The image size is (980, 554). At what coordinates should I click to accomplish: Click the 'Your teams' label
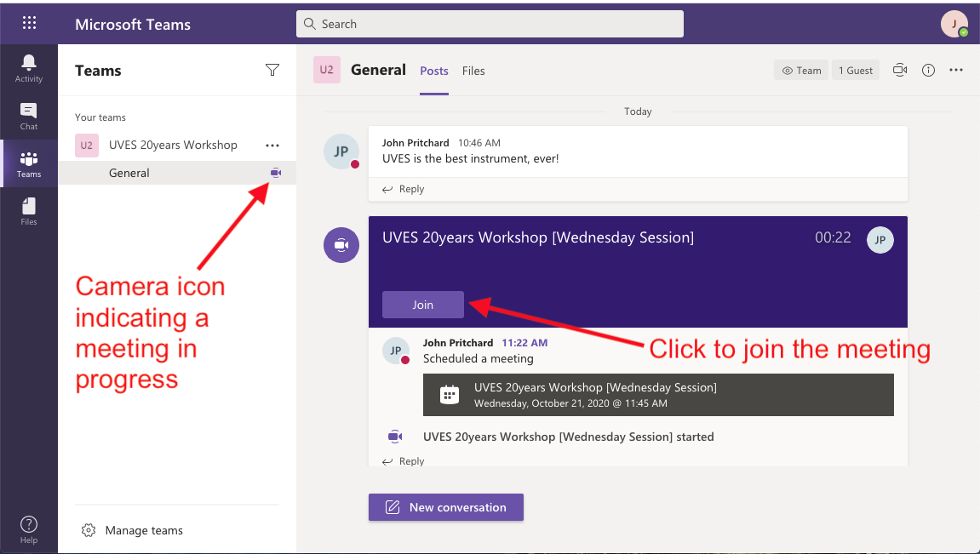click(x=100, y=117)
